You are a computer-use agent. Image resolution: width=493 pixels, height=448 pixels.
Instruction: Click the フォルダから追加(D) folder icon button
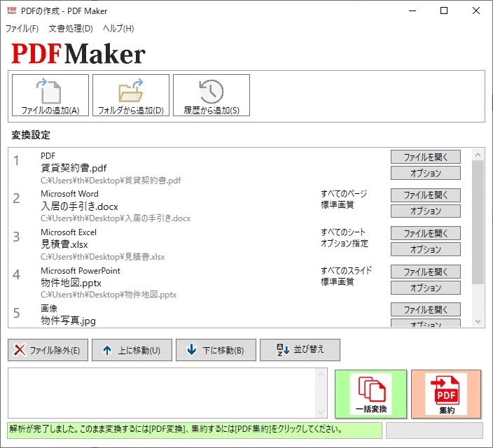point(131,95)
